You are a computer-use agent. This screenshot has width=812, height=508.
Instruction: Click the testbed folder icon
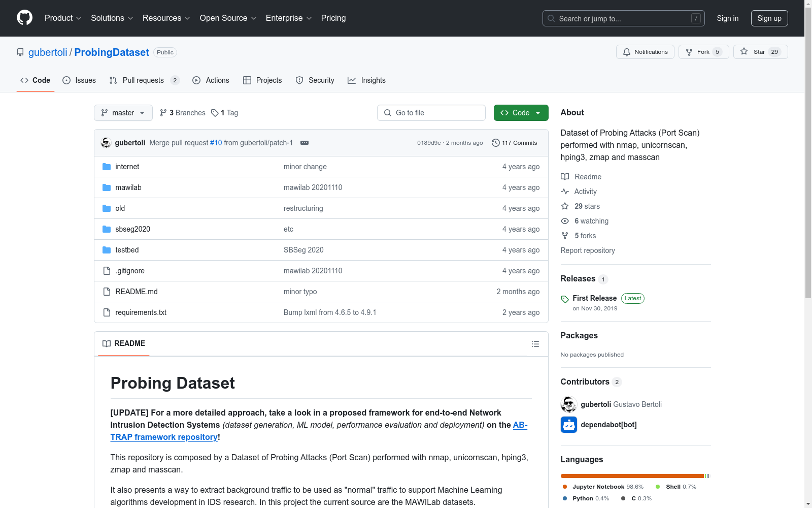coord(107,250)
